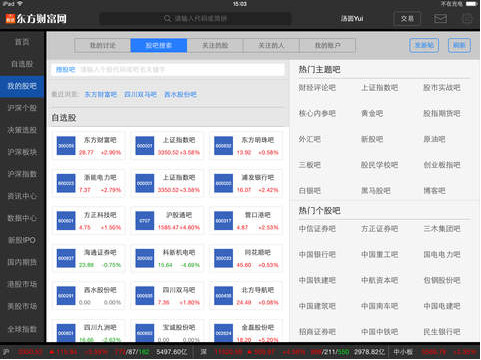Click the icon right of the envelope
Viewport: 481px width, 360px height.
467,18
